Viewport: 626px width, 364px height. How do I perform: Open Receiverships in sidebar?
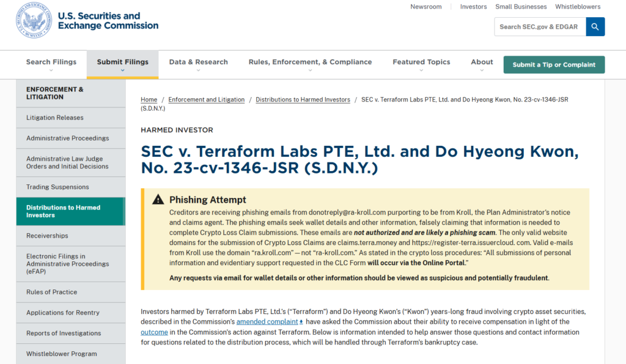coord(71,236)
